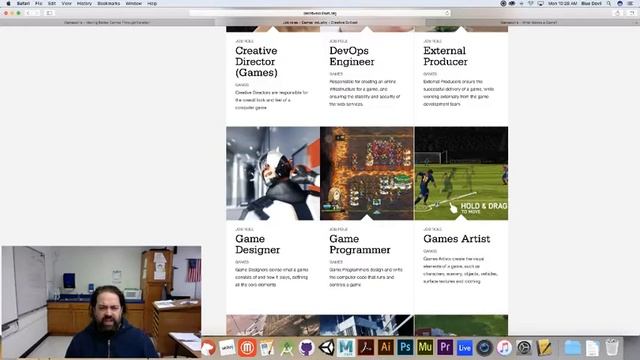Open the Bookmarks menu
Image resolution: width=640 pixels, height=360 pixels.
coord(109,3)
